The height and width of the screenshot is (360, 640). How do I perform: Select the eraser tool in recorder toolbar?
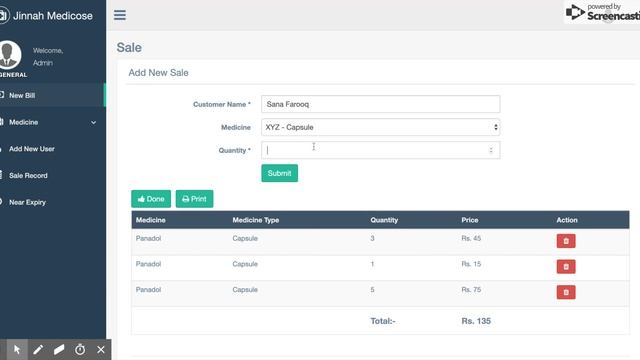coord(59,350)
